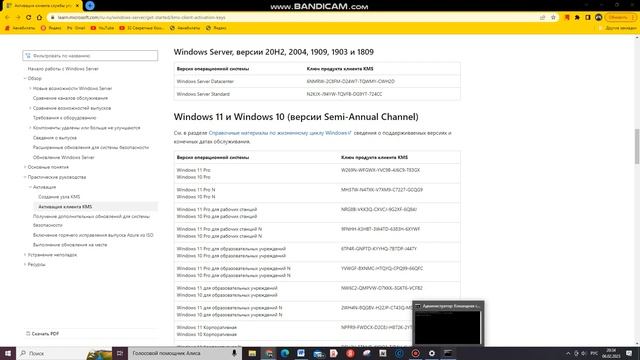Open 'Создание узла KMS' in sidebar
This screenshot has width=640, height=360.
coord(59,197)
